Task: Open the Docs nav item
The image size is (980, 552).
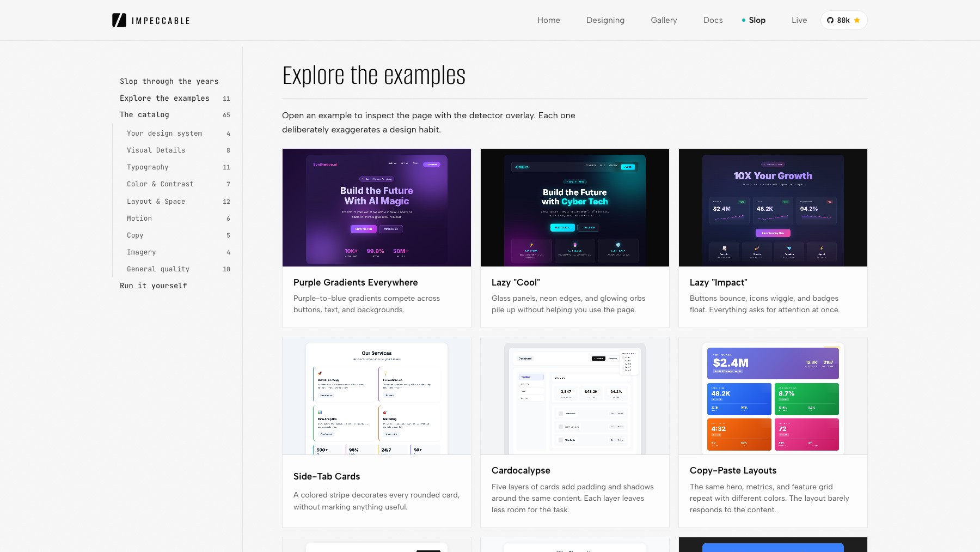Action: [713, 20]
